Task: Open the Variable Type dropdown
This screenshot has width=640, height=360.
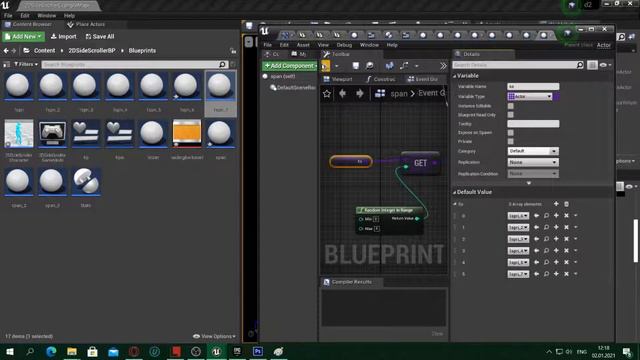Action: point(530,96)
